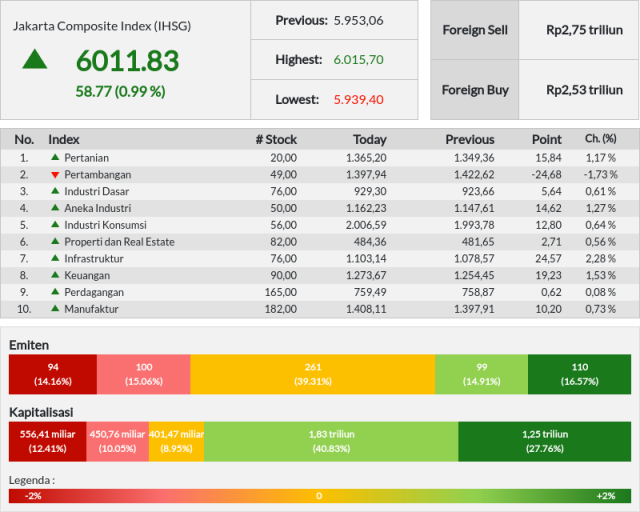
Task: Click the green arrow beside Infrastruktur
Action: [x=55, y=258]
